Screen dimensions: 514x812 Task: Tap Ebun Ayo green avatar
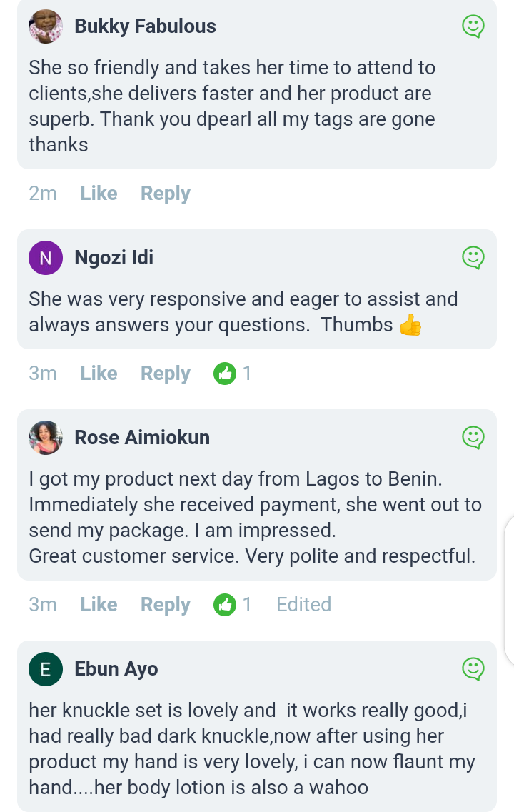pyautogui.click(x=46, y=669)
